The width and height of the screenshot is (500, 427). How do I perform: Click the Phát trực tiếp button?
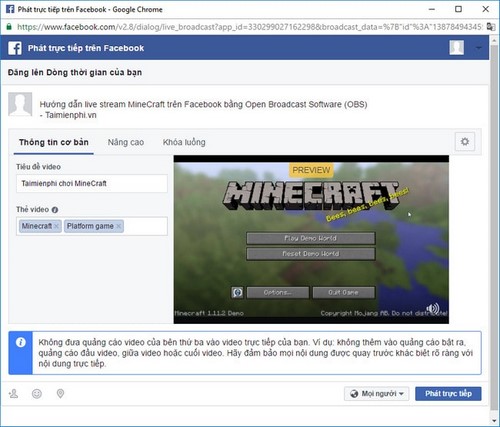448,394
